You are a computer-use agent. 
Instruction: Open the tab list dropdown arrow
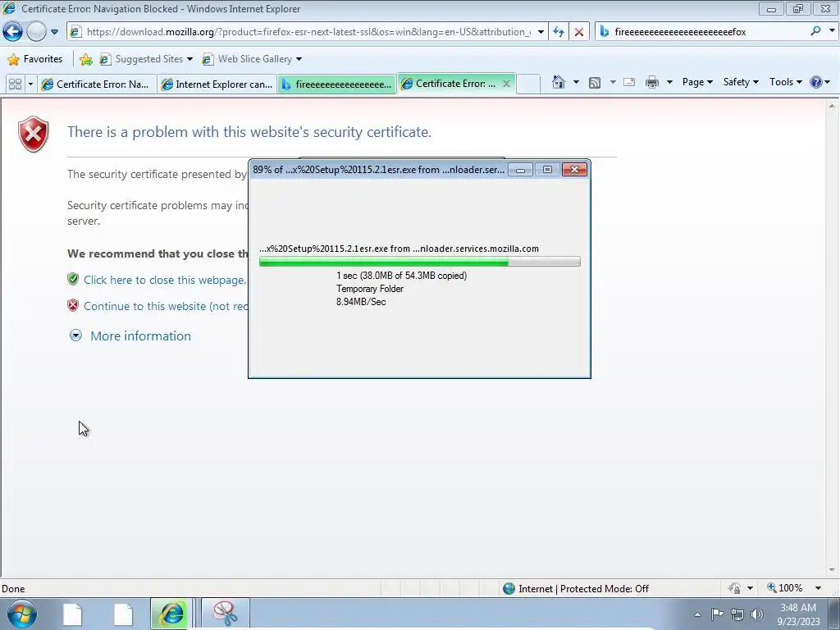(30, 84)
